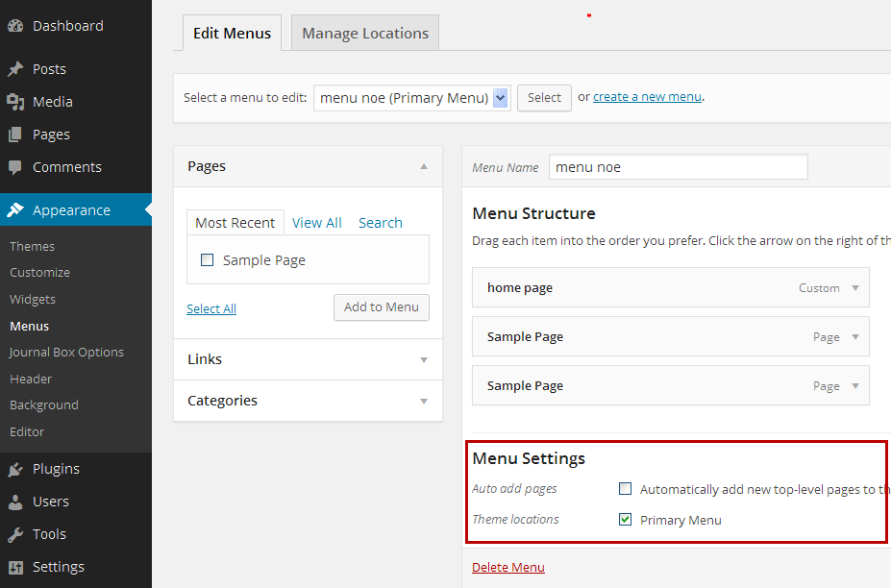
Task: Click the Appearance paintbrush icon
Action: 15,209
